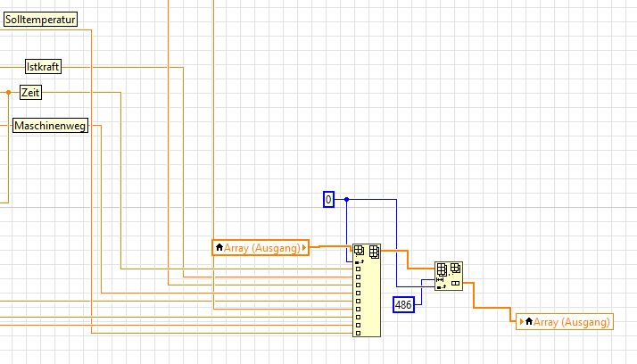Click the wire junction dot next to the 0 constant
This screenshot has width=637, height=364.
pyautogui.click(x=346, y=200)
